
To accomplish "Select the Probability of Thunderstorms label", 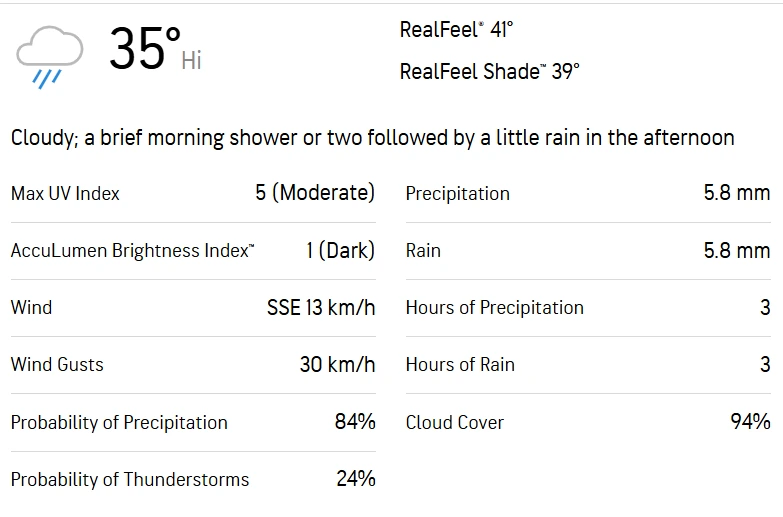I will pos(130,480).
